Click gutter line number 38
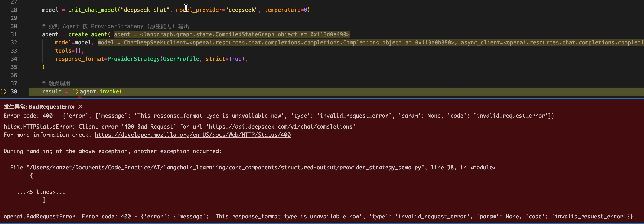 14,92
